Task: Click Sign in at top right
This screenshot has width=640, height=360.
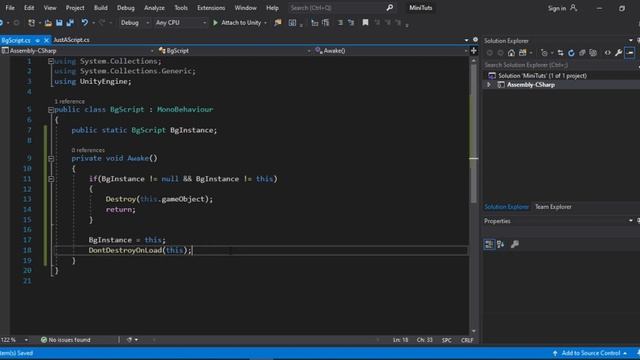Action: click(x=562, y=8)
